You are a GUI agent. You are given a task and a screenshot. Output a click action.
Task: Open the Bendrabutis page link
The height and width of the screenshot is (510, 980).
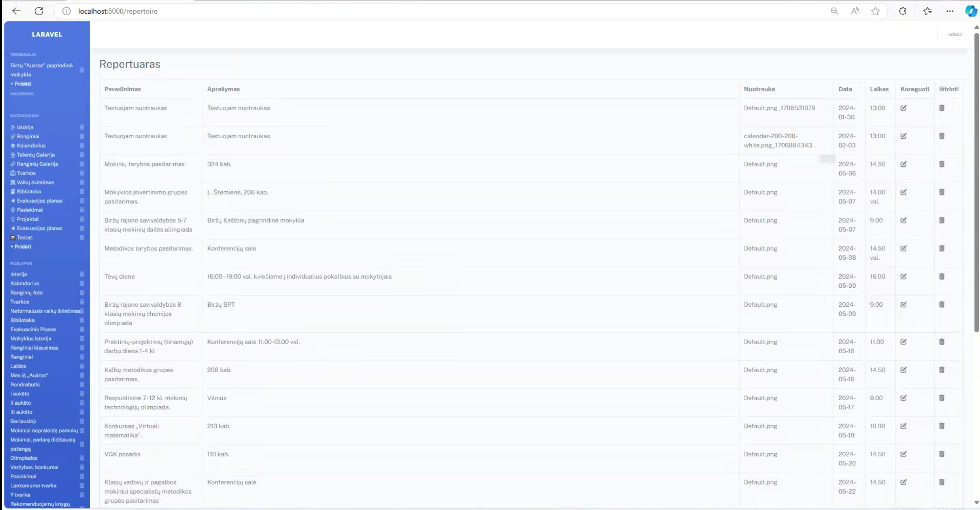click(x=25, y=384)
